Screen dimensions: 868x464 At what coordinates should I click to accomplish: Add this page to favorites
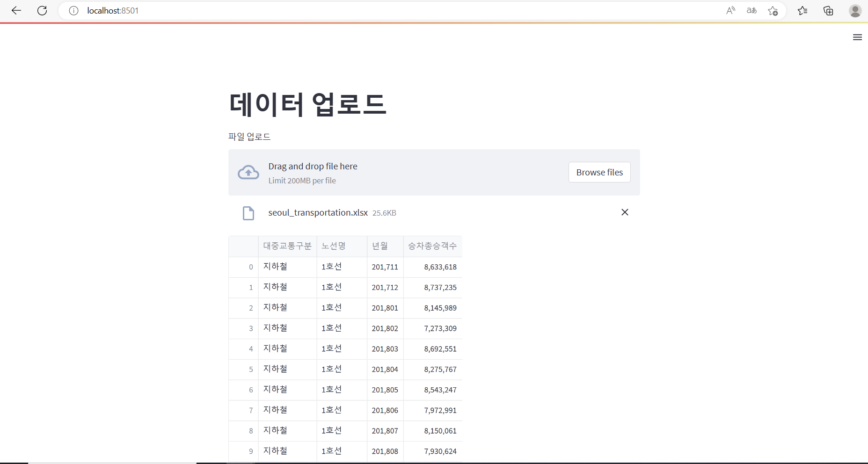pos(773,11)
